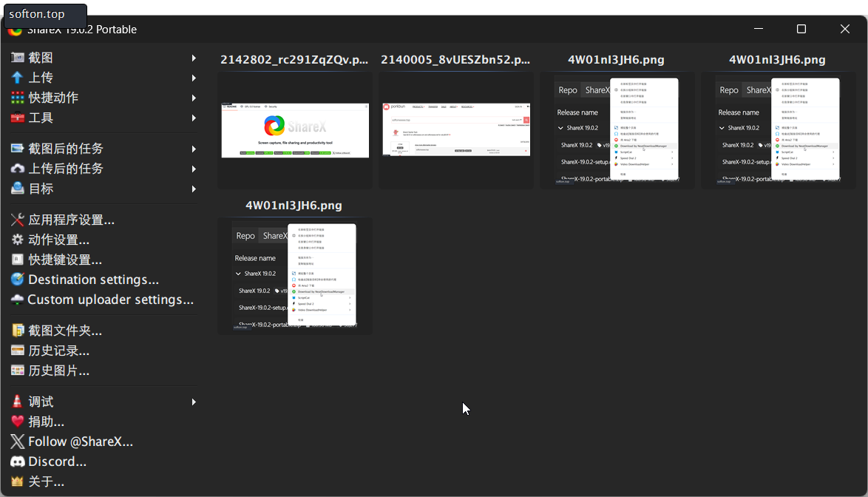Click the history list icon beside 历史记录
The image size is (868, 497).
[x=18, y=351]
